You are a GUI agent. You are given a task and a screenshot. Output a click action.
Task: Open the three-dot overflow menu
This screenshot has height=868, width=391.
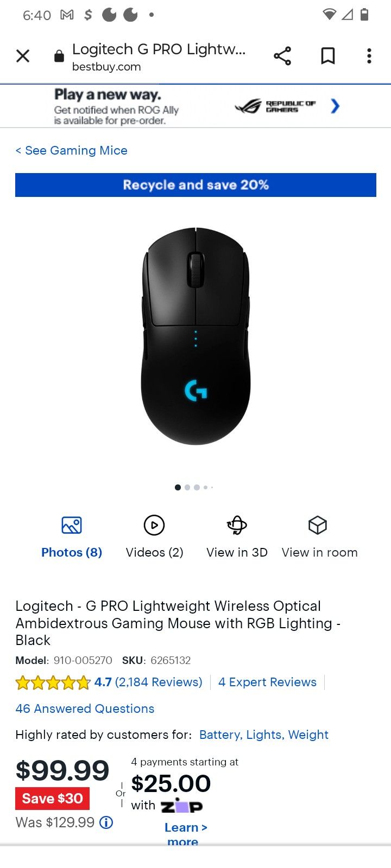tap(369, 56)
